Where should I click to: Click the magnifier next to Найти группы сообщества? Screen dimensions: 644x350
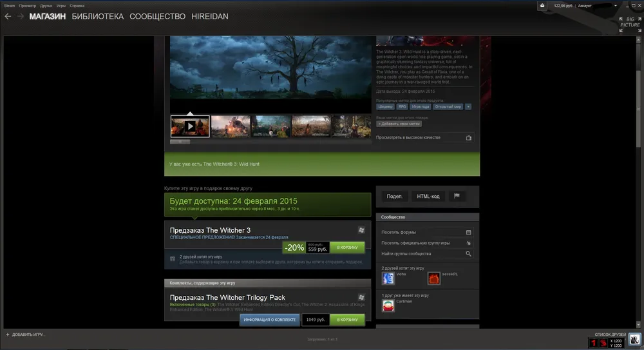(469, 254)
